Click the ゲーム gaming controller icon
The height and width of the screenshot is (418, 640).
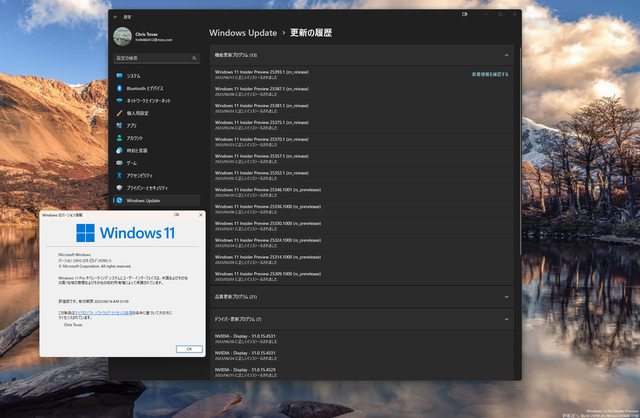[119, 163]
